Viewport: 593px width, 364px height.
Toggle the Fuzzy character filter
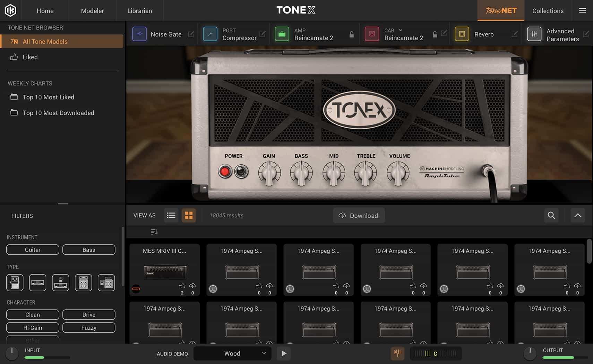(89, 328)
